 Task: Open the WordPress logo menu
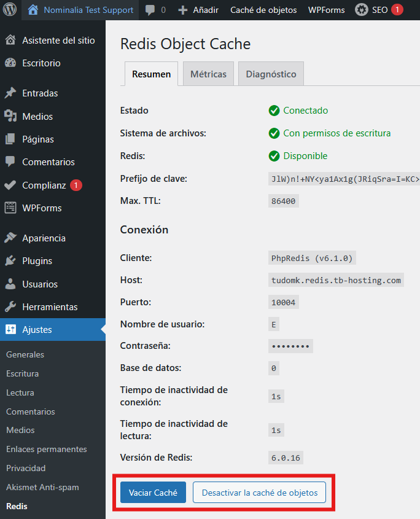10,10
